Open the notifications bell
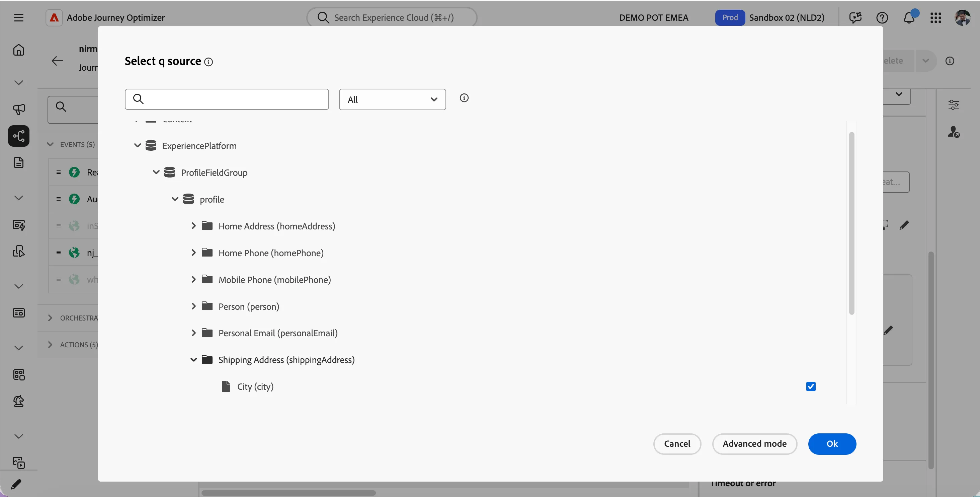 (x=909, y=17)
